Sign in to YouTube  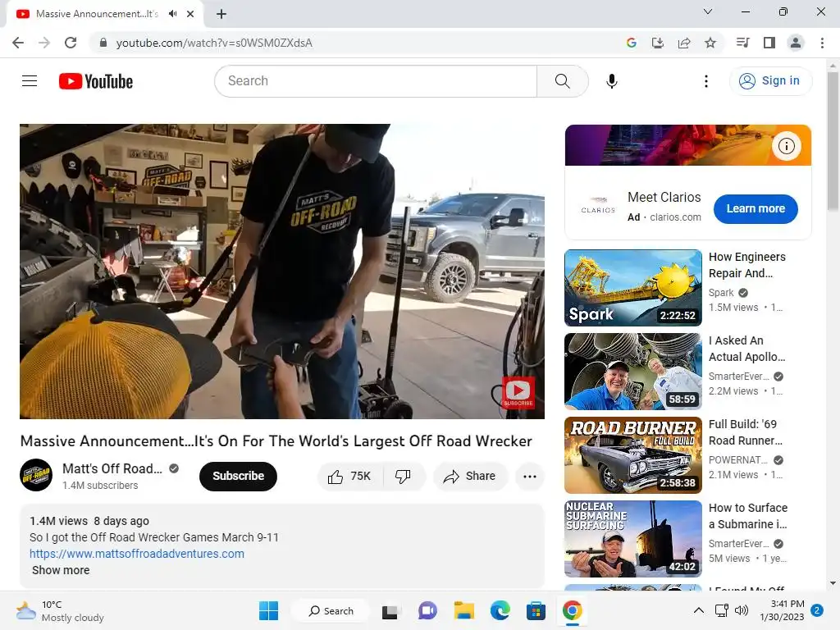[770, 81]
